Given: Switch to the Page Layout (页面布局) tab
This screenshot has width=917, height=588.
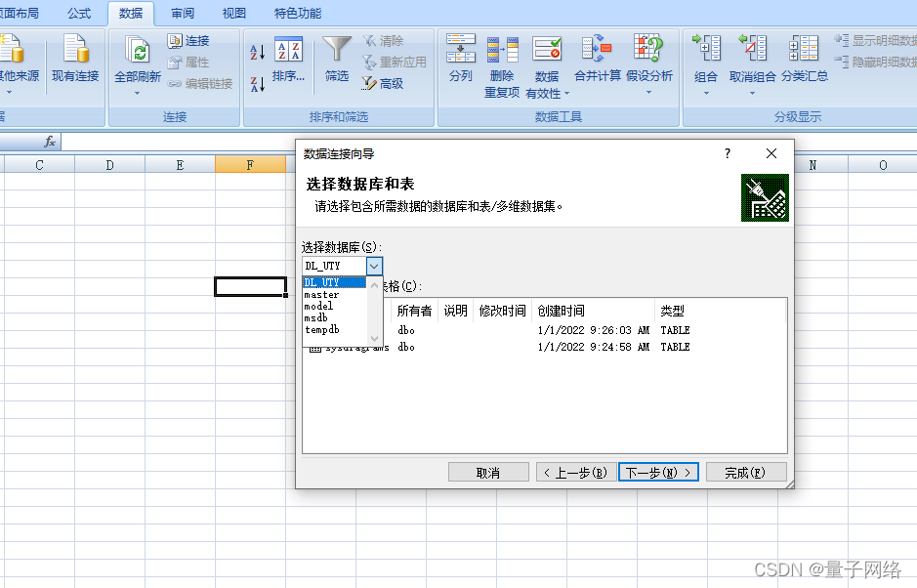Looking at the screenshot, I should tap(20, 13).
